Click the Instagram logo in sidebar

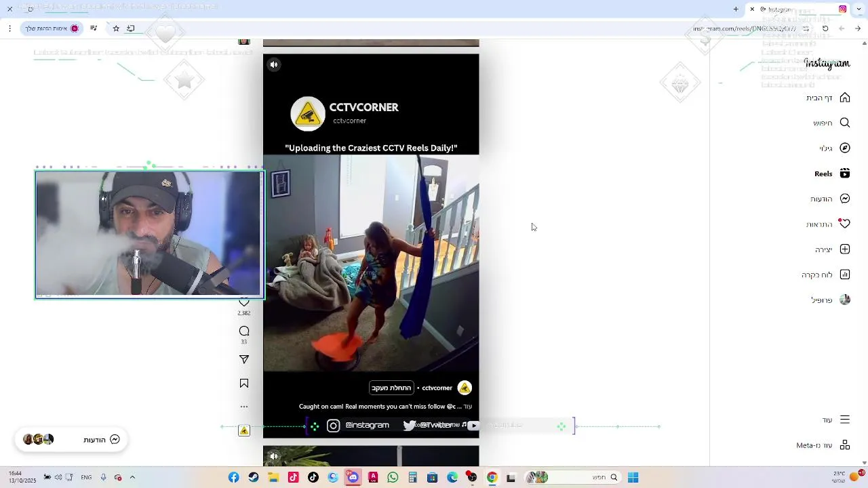point(827,63)
